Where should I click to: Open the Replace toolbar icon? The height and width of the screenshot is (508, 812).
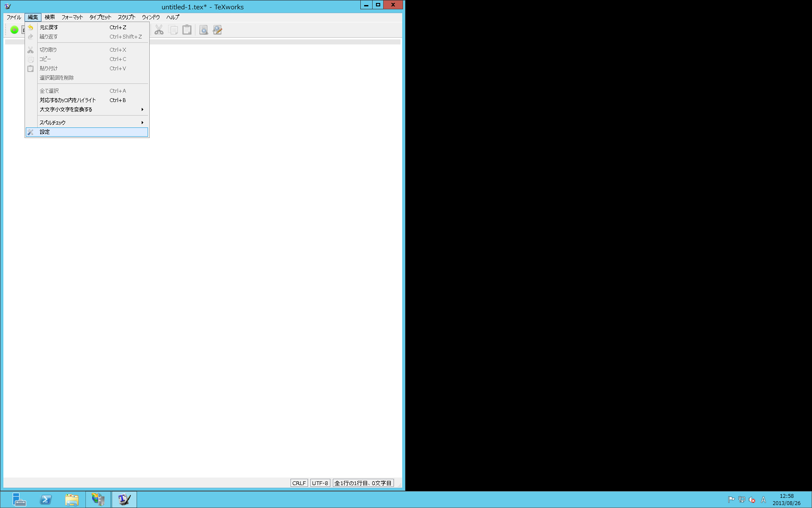217,30
